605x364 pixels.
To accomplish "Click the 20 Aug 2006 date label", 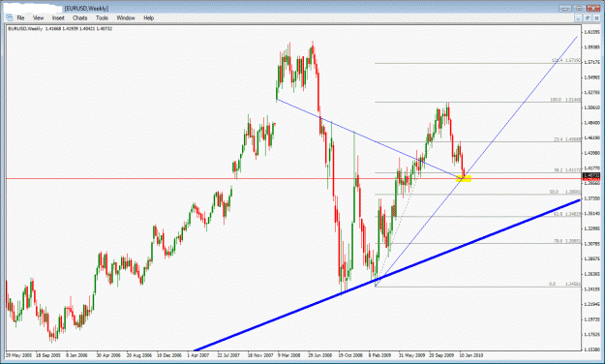I will pos(139,355).
